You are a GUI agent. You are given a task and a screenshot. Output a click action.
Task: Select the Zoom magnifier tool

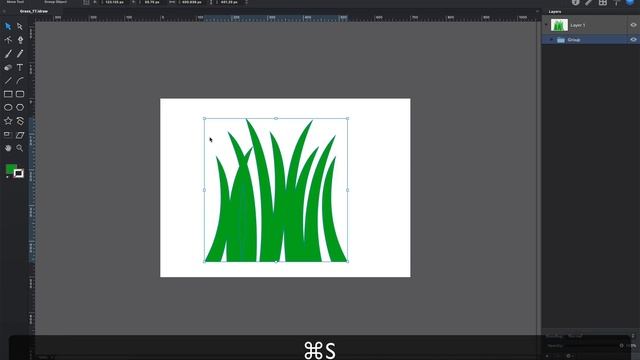[20, 148]
